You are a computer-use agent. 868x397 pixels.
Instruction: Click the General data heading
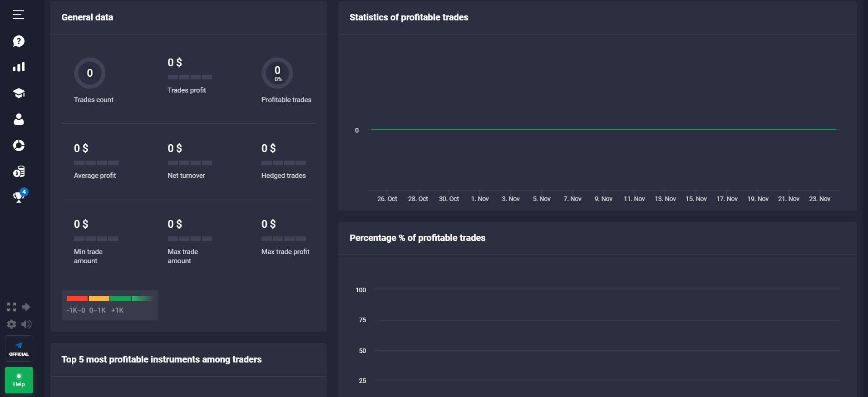point(87,17)
